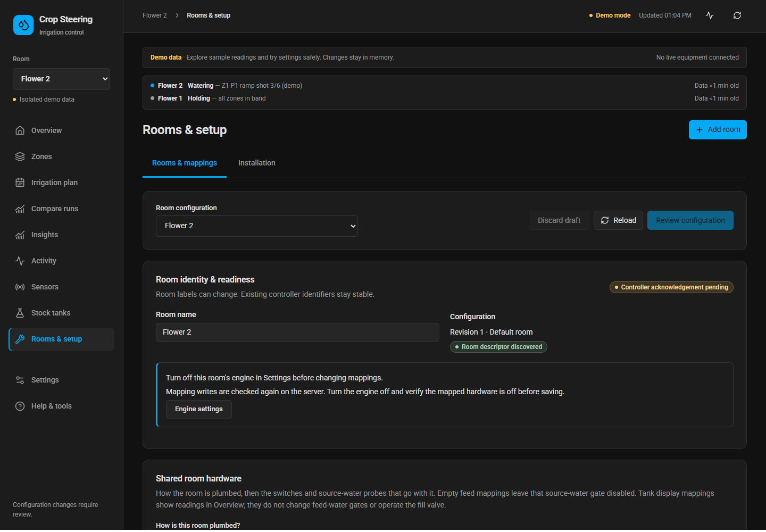This screenshot has height=532, width=766.
Task: Click the refresh icon in top bar
Action: (x=737, y=15)
